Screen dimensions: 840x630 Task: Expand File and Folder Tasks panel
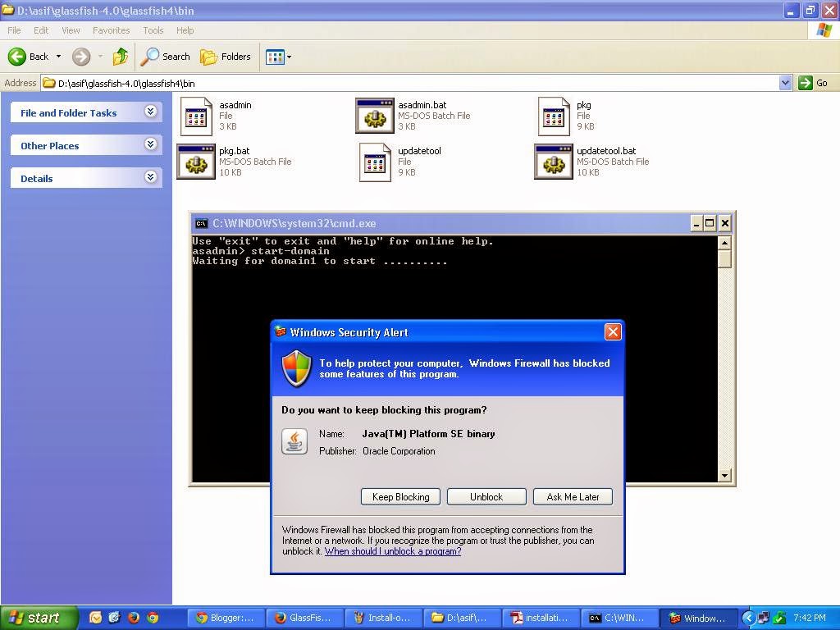click(151, 112)
